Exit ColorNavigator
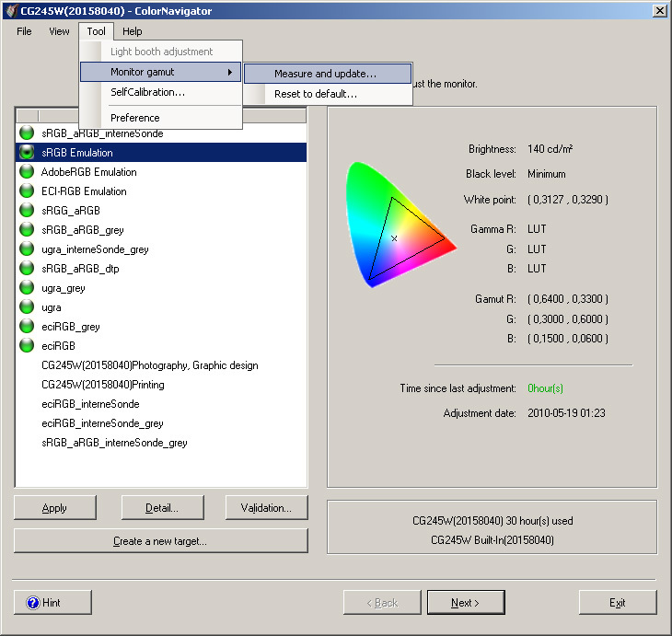This screenshot has width=672, height=636. 618,603
